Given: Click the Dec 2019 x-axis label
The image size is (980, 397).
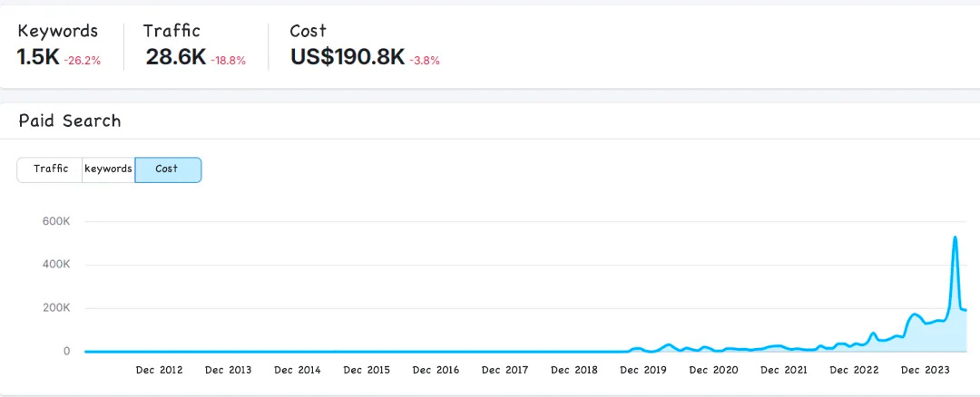Looking at the screenshot, I should point(643,370).
